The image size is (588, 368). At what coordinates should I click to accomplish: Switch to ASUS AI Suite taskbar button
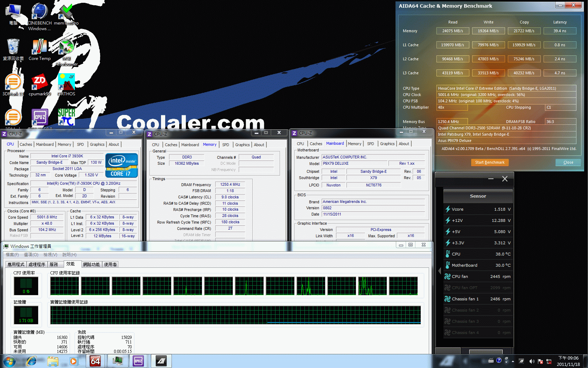(161, 361)
